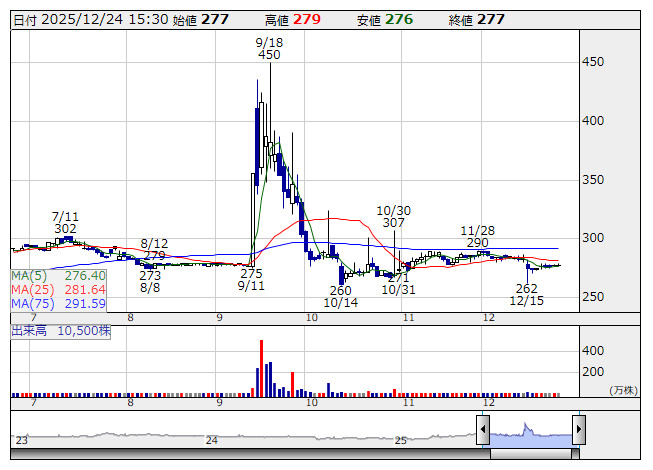This screenshot has height=470, width=653.
Task: Click the scrollbar thumb below the navigator
Action: click(x=530, y=453)
